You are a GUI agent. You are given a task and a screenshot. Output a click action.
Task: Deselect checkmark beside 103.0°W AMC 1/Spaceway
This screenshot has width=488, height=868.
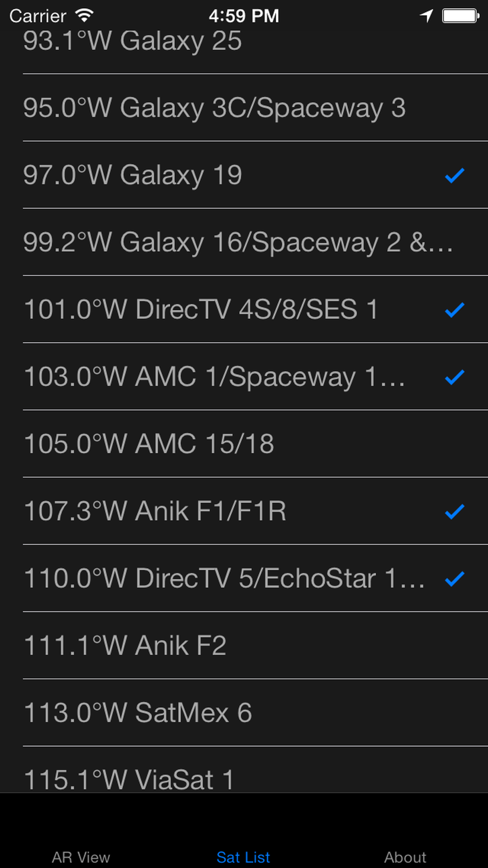point(454,377)
